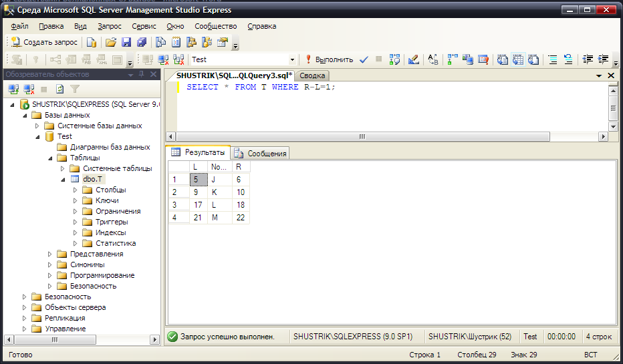
Task: Open the Object Explorer window position dropdown arrow
Action: tap(130, 75)
